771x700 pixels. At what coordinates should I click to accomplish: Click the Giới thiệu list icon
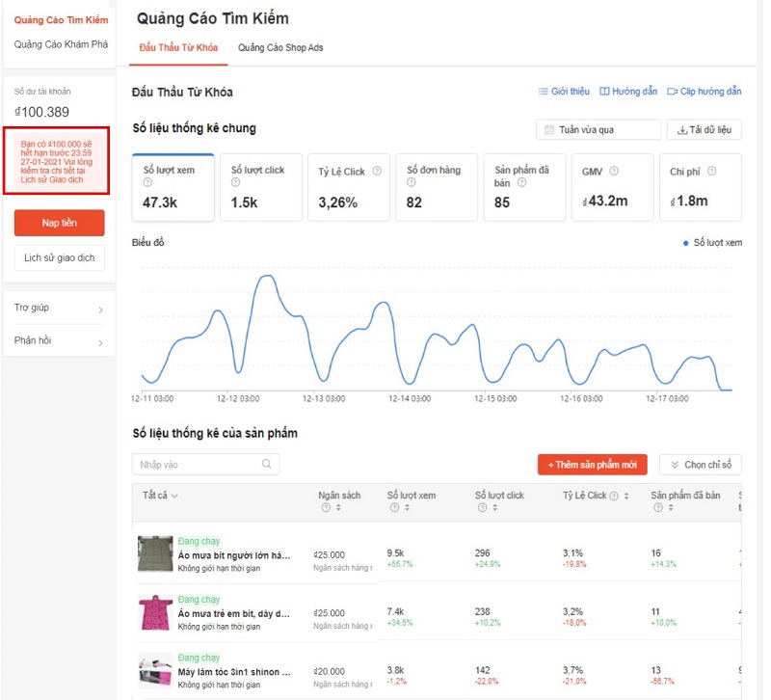[543, 91]
